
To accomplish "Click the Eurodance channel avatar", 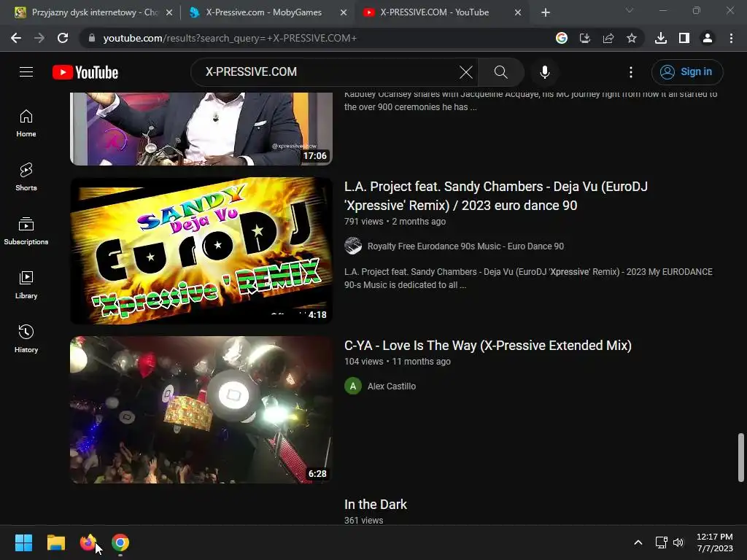I will point(353,246).
